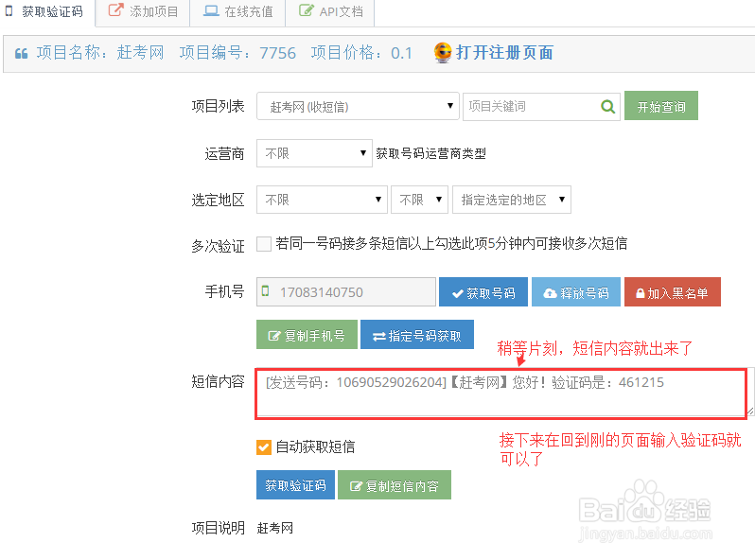This screenshot has width=755, height=560.
Task: Click the swap arrows icon on 指定号码获取
Action: coord(379,336)
